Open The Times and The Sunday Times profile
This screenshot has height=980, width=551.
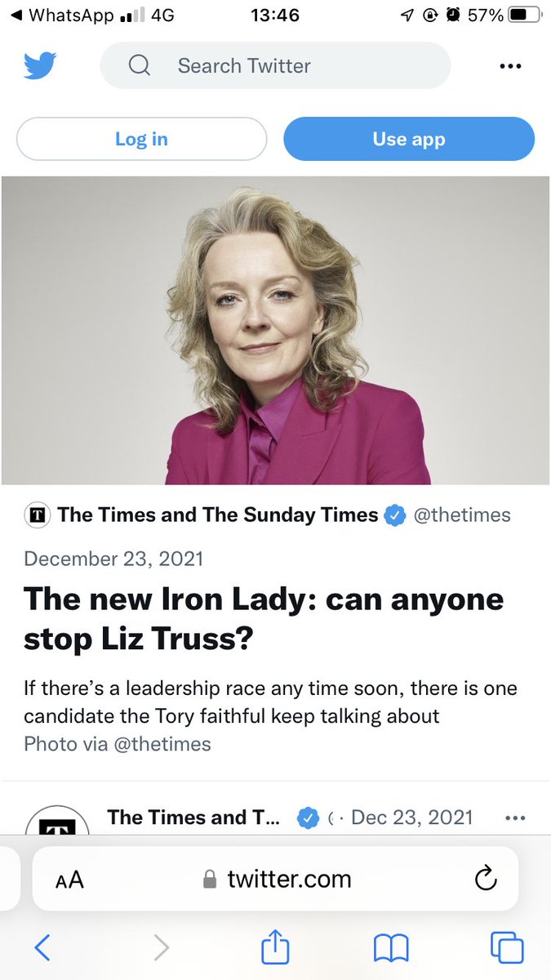pos(218,514)
